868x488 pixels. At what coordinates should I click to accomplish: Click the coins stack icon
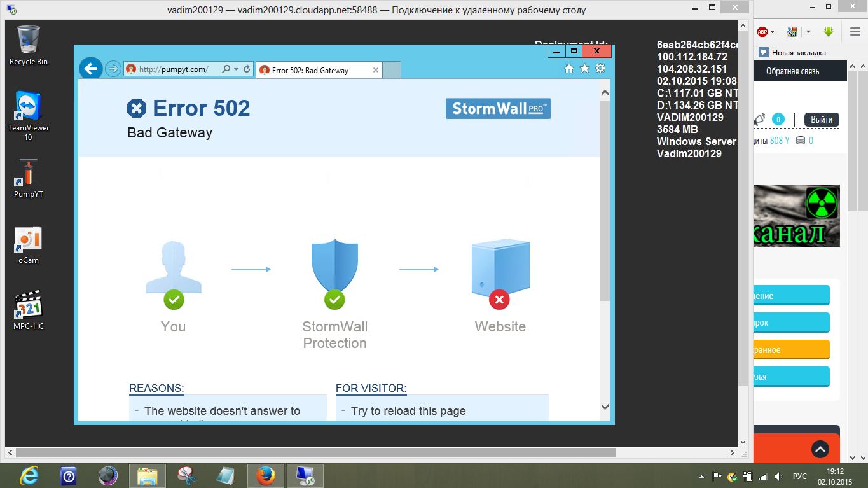[x=800, y=141]
